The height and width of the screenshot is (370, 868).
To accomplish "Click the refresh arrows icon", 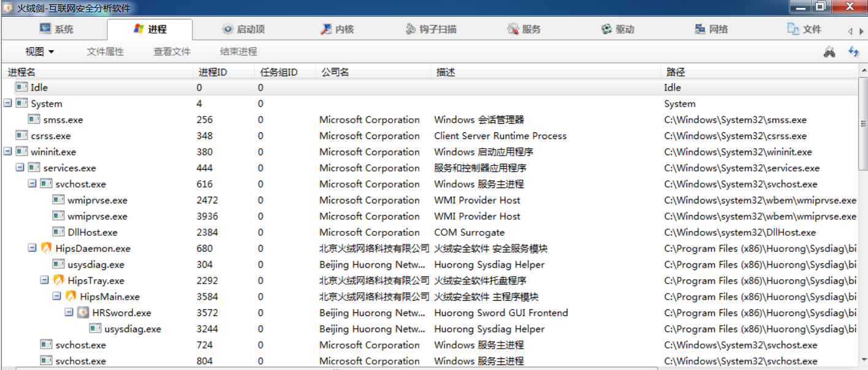I will point(853,52).
